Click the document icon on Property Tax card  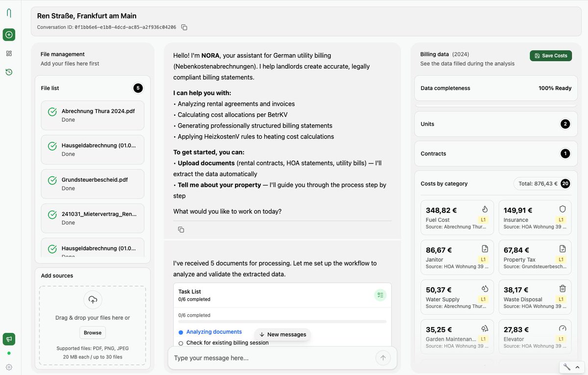[563, 249]
